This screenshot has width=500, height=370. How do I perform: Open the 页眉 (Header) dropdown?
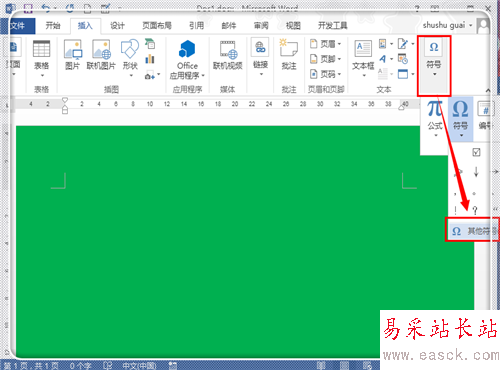point(326,44)
